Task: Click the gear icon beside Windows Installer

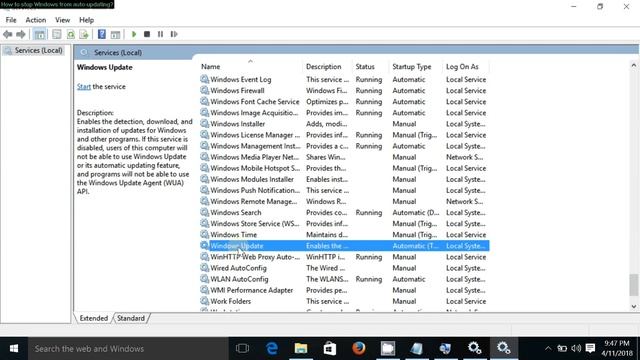Action: click(x=204, y=123)
